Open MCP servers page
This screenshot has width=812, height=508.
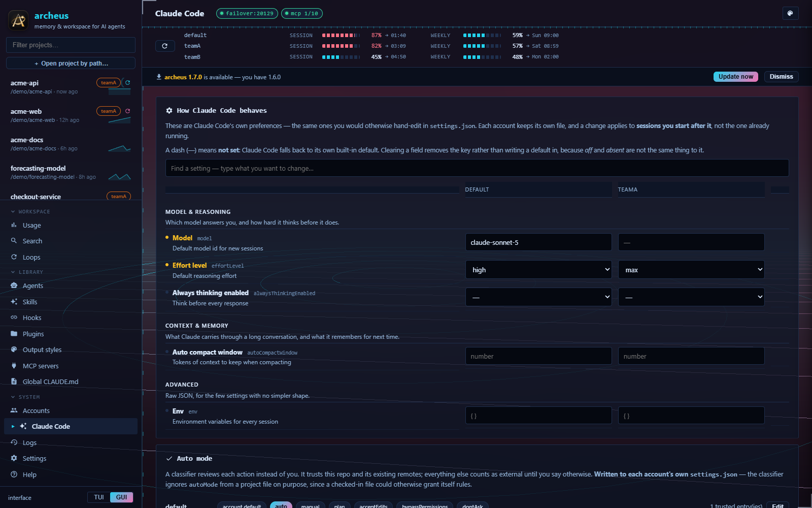coord(71,366)
